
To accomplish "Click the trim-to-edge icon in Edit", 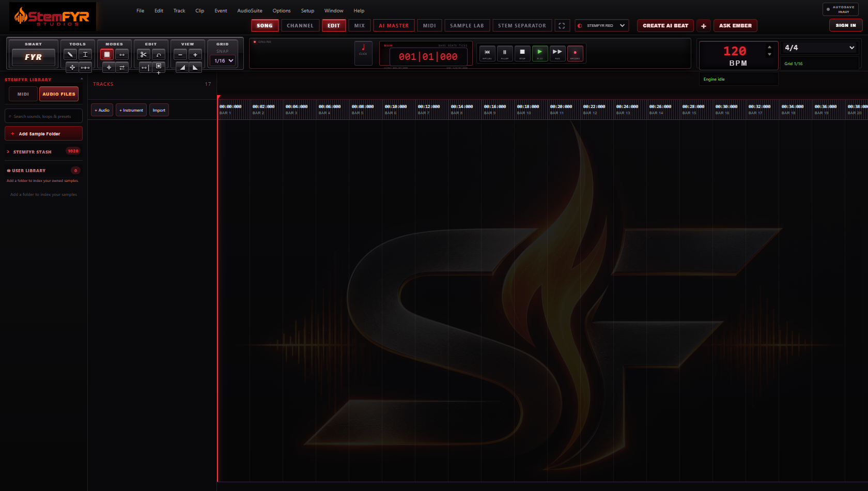I will tap(145, 67).
